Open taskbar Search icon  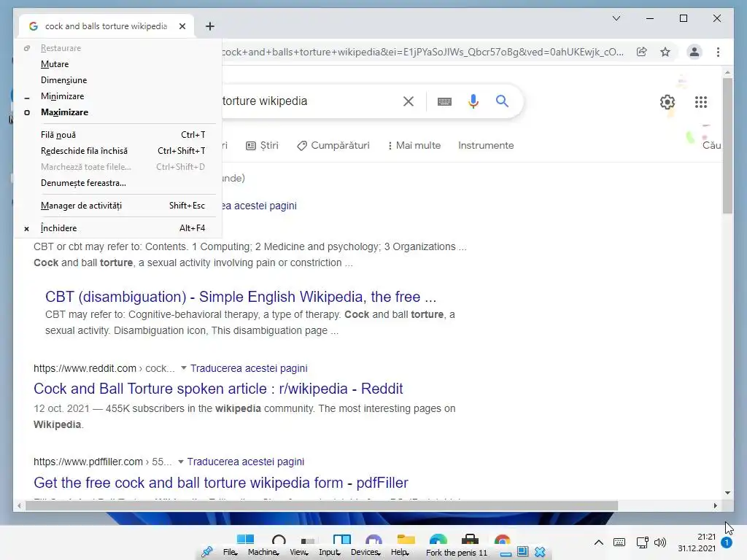click(279, 540)
